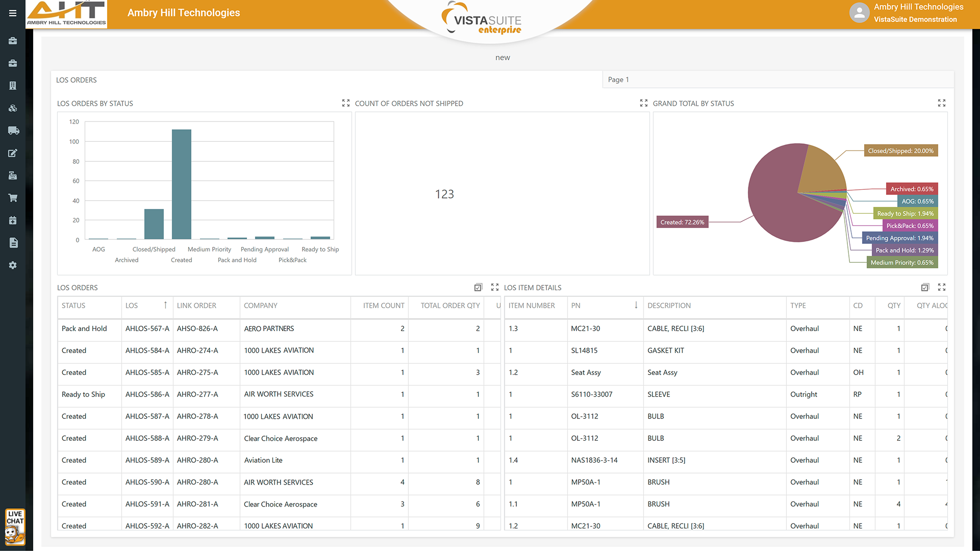The width and height of the screenshot is (980, 551).
Task: Click the Created slice of pie chart
Action: click(x=775, y=204)
